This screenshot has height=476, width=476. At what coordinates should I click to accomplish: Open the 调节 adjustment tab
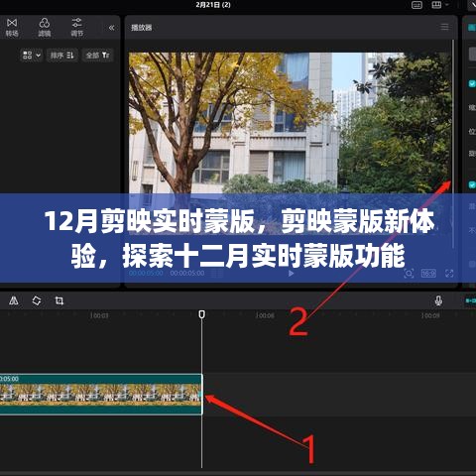(x=77, y=27)
